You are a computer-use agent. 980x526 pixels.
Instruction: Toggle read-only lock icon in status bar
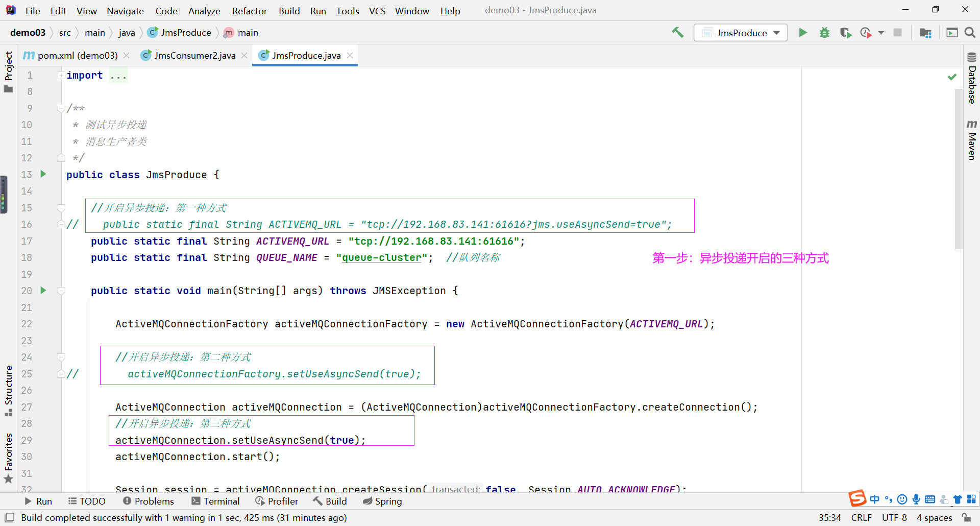point(966,518)
